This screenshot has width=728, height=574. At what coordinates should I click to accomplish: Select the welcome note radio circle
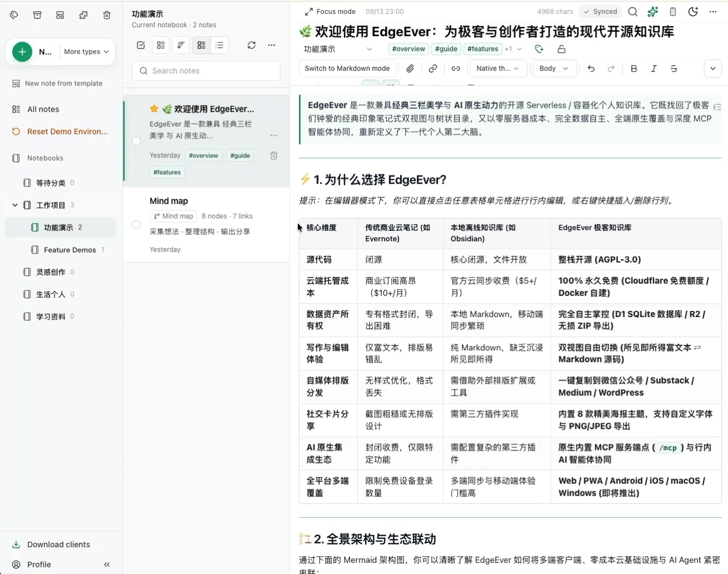136,141
